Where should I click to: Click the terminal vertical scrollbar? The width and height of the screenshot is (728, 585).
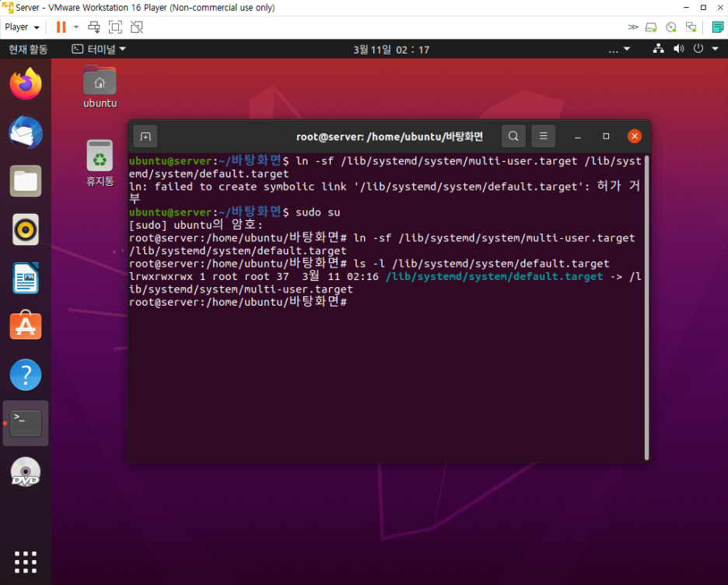pyautogui.click(x=647, y=308)
